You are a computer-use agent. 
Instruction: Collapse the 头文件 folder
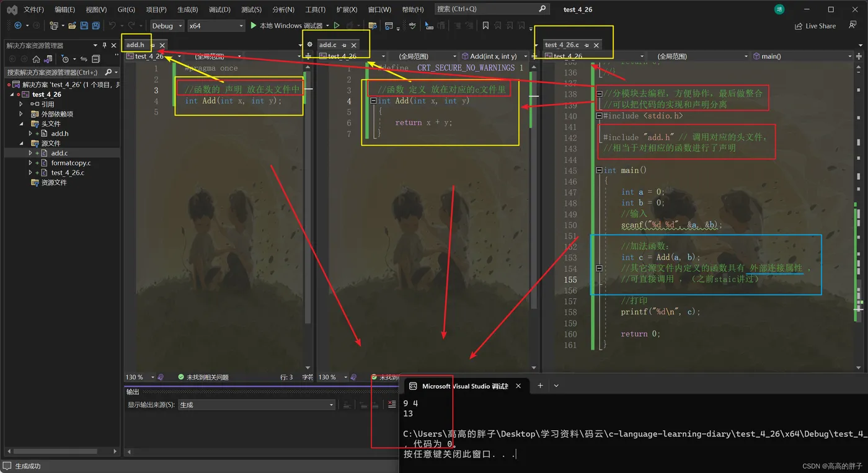22,124
